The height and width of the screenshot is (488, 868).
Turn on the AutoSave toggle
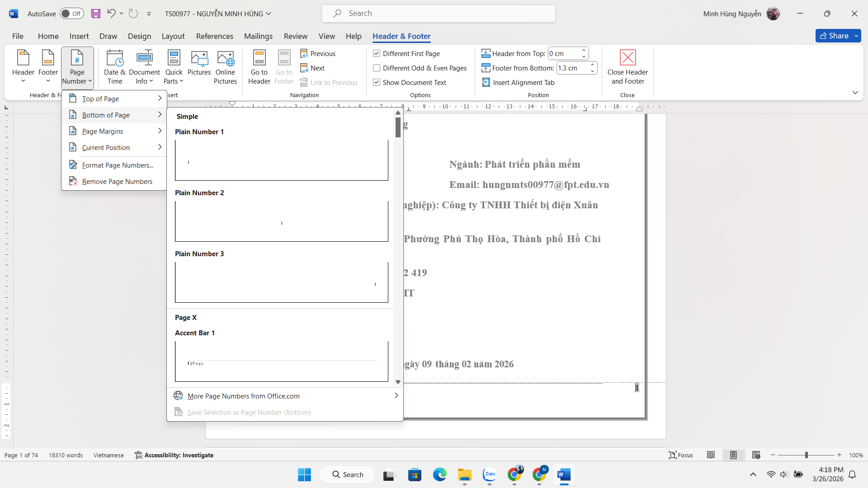pos(72,14)
